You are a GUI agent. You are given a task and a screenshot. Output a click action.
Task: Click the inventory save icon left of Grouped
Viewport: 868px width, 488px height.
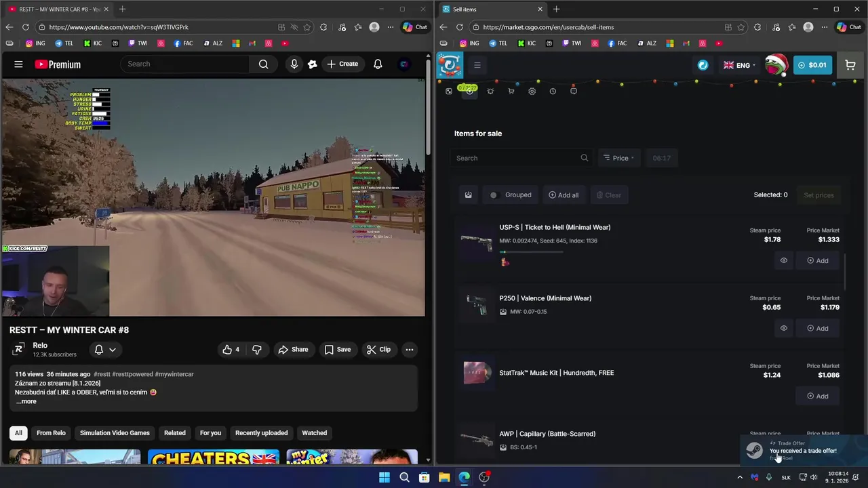pos(468,195)
